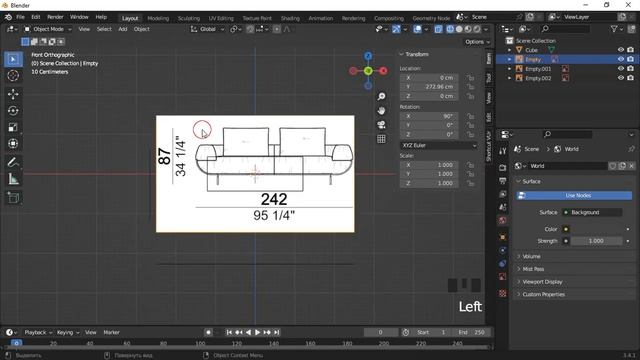Open the timeline Marker menu
Screen dimensions: 640x360
tap(111, 333)
